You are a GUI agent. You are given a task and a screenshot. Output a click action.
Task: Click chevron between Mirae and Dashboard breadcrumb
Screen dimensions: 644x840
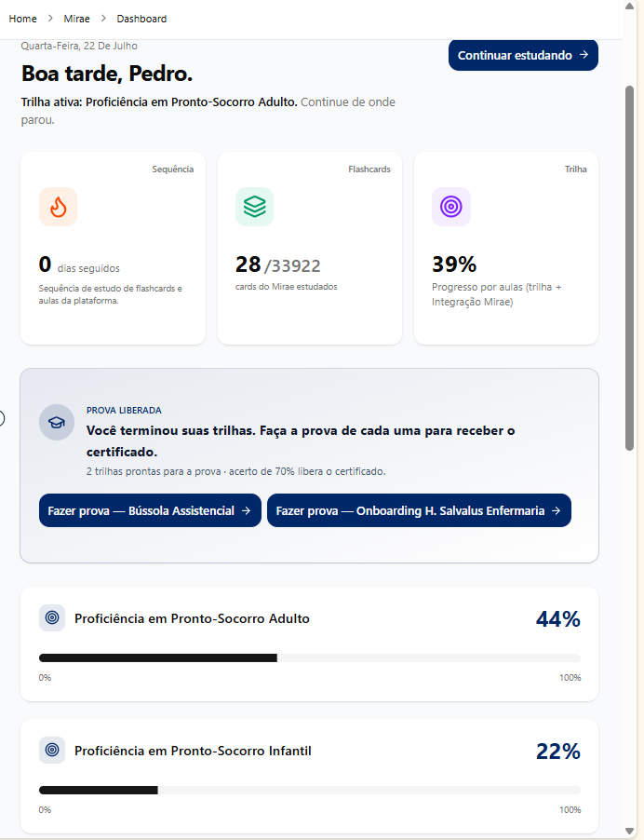click(x=103, y=19)
